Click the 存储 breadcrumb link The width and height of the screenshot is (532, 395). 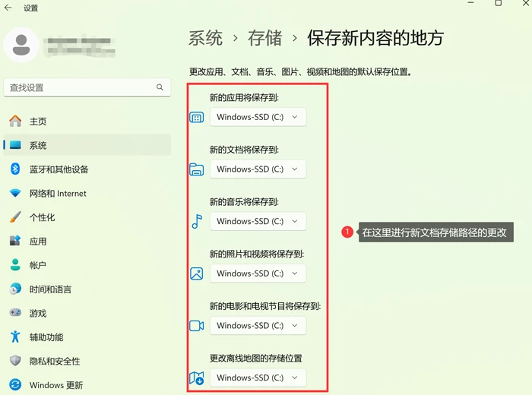pos(265,38)
